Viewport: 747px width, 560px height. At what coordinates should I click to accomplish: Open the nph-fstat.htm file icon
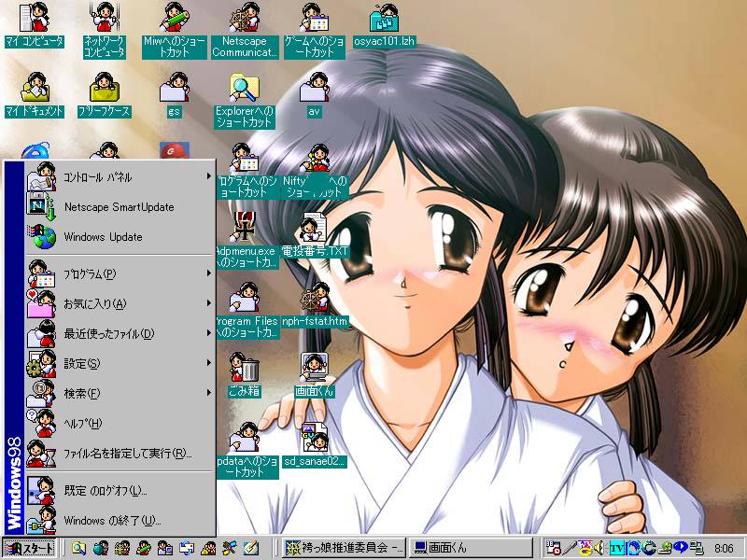pos(316,299)
